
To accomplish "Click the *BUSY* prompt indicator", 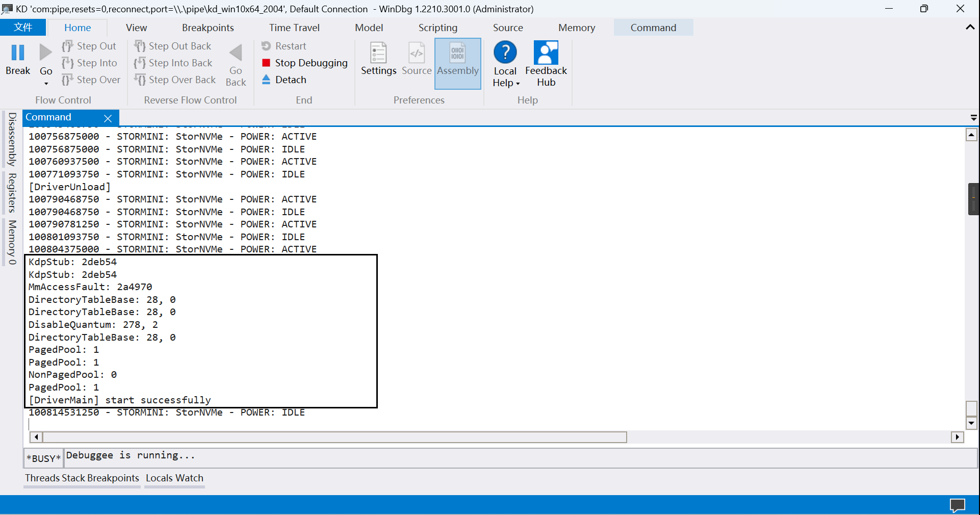I will coord(43,458).
